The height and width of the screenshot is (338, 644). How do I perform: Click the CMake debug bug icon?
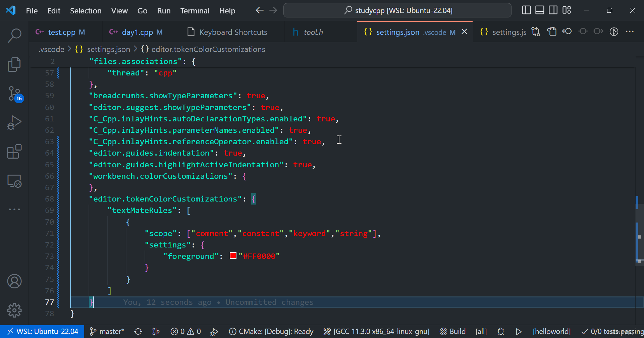(501, 332)
